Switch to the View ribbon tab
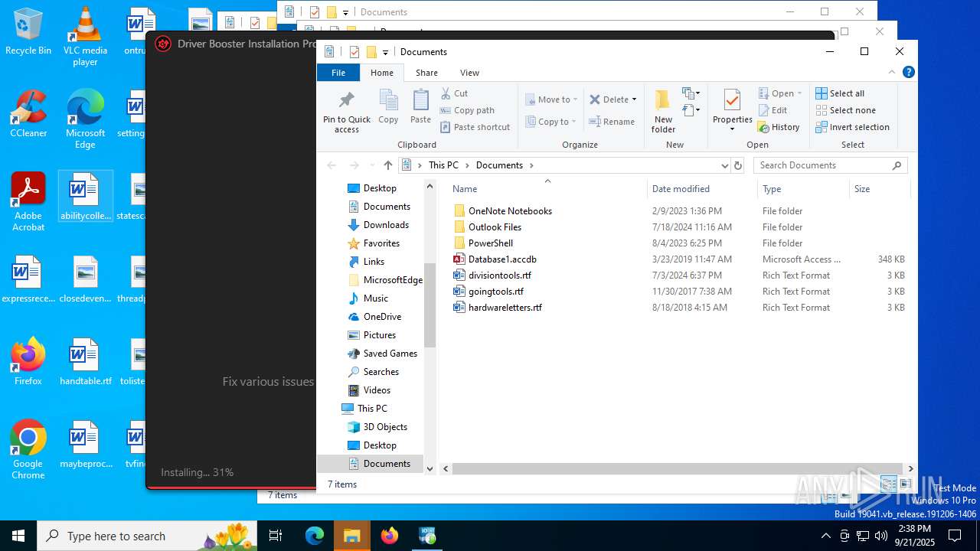The height and width of the screenshot is (551, 980). [x=469, y=73]
